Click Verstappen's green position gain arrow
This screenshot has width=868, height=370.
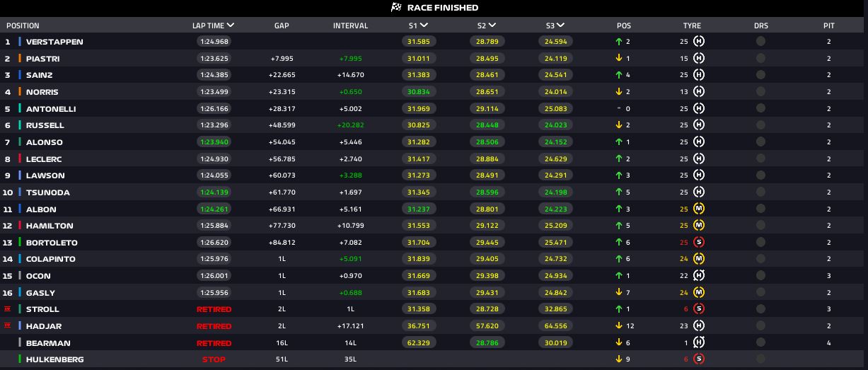pos(619,42)
